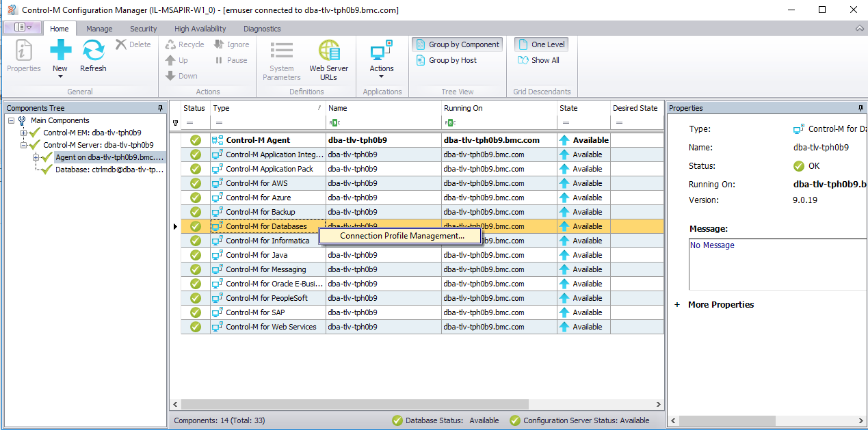Open Web Server URLs

[328, 60]
